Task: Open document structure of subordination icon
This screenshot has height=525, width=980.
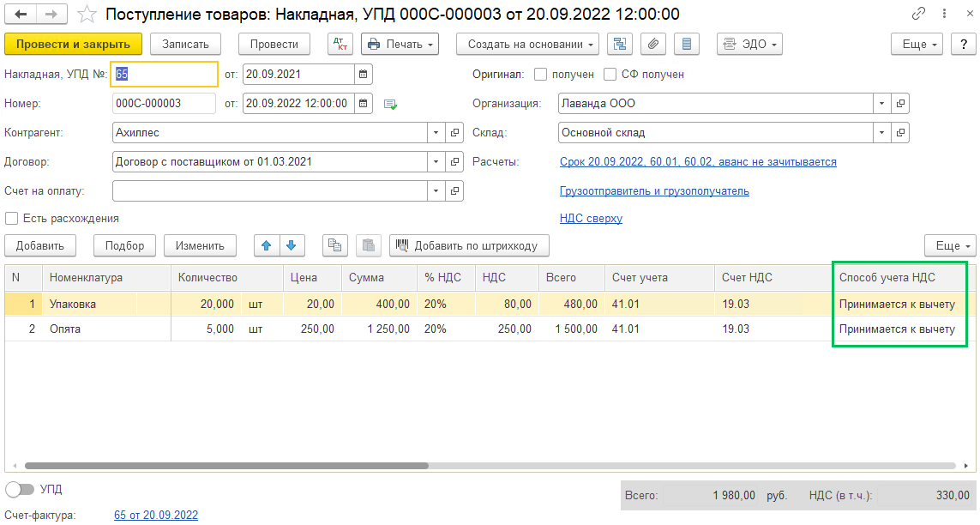Action: click(x=620, y=44)
